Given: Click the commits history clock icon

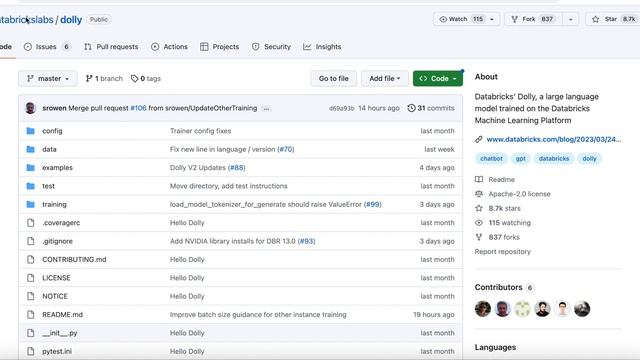Looking at the screenshot, I should 411,108.
